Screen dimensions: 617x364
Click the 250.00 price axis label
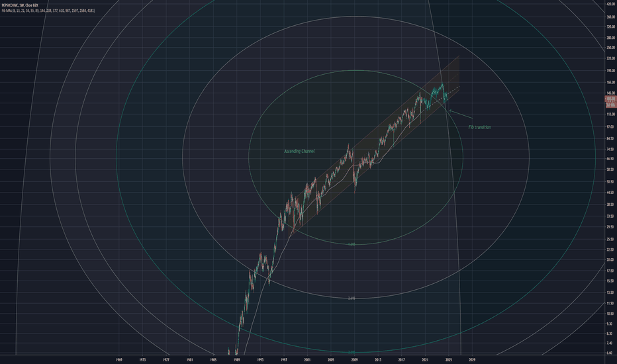(610, 48)
